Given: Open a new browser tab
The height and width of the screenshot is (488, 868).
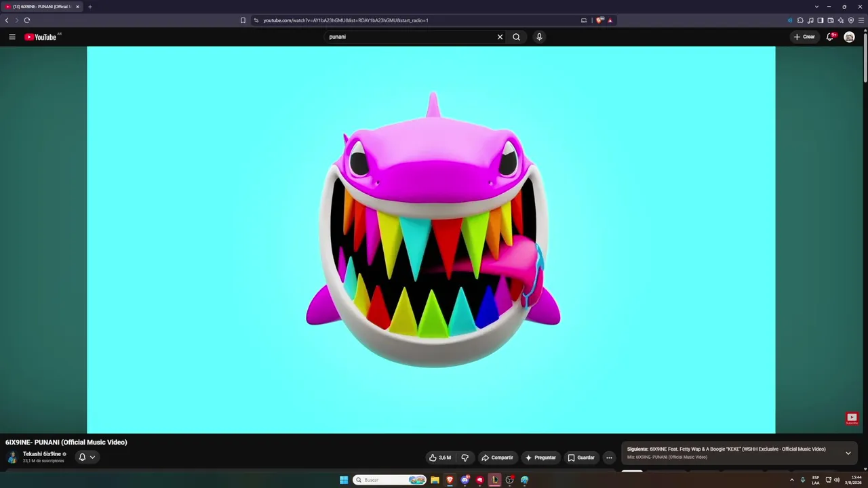Looking at the screenshot, I should point(90,7).
